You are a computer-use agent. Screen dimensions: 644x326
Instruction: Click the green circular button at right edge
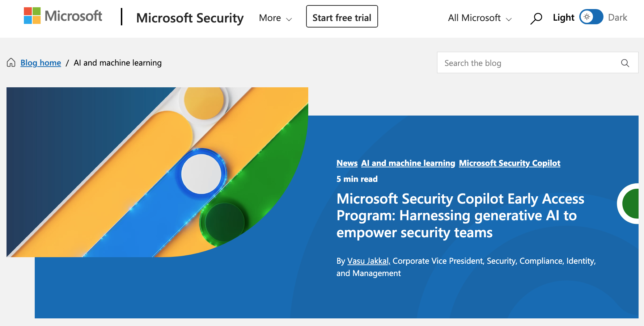click(635, 204)
